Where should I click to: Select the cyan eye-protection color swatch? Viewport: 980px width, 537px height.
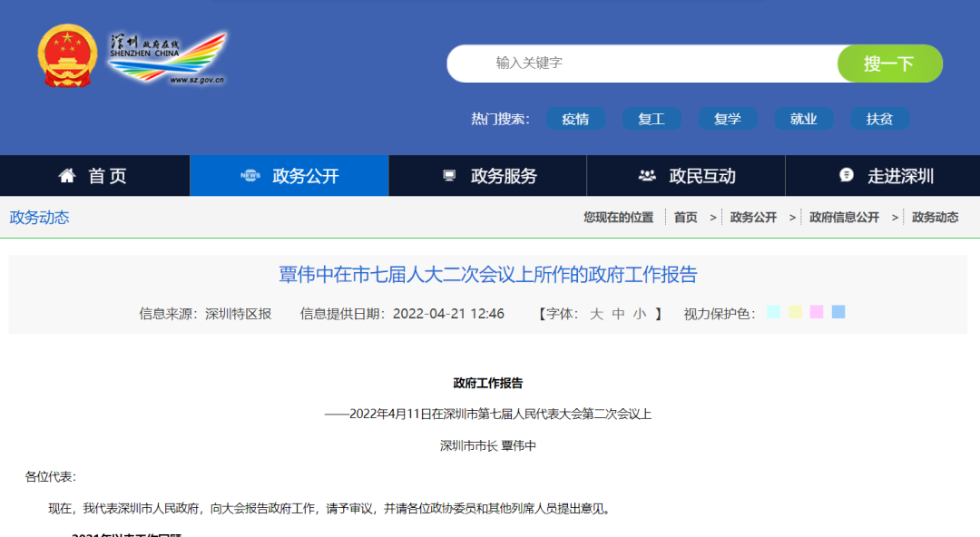[772, 311]
